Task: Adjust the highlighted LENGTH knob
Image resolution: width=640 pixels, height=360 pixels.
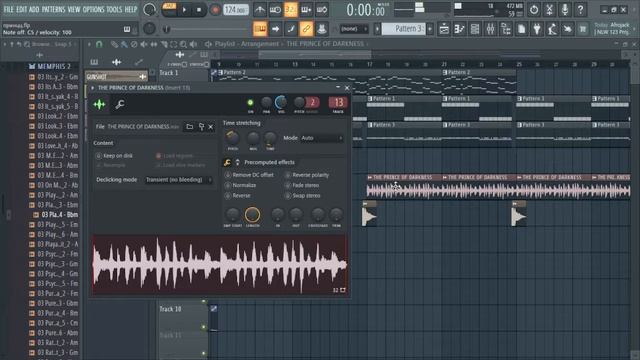Action: tap(252, 214)
